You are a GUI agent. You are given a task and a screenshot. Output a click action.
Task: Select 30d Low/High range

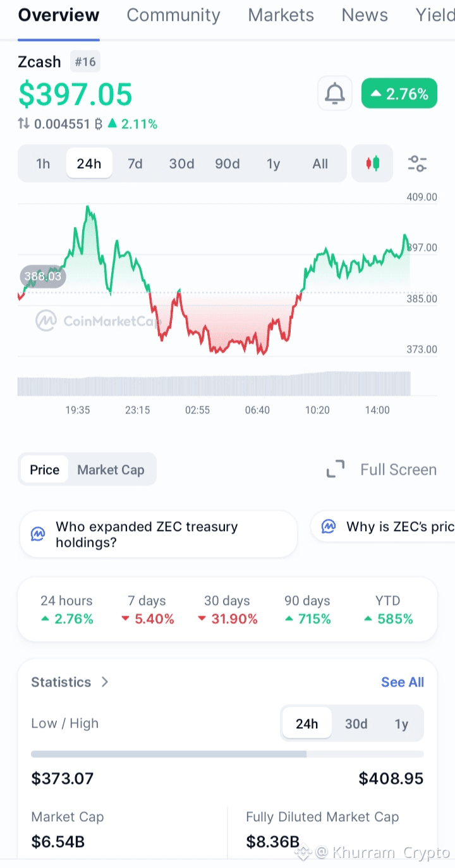356,723
